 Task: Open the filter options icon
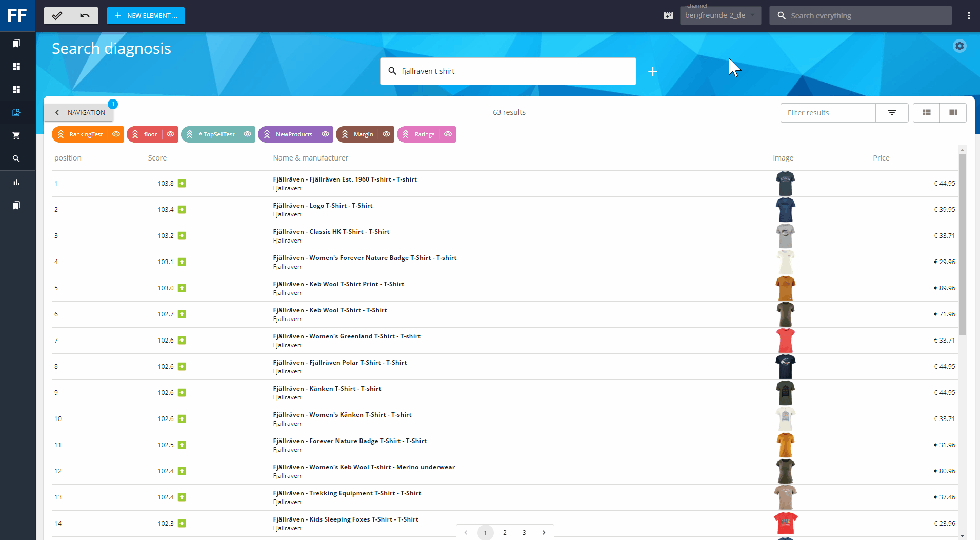tap(892, 113)
